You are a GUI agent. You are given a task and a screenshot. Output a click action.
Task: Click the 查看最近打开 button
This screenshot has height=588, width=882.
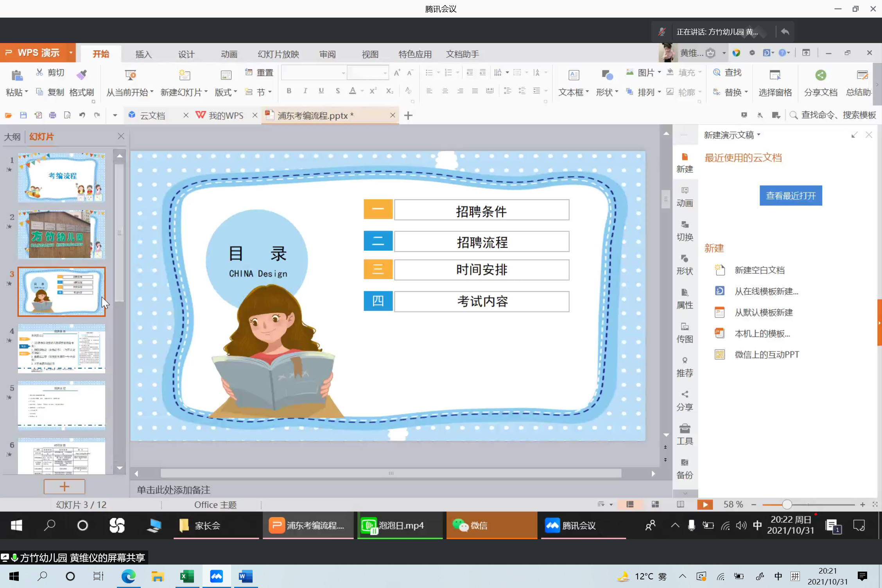pyautogui.click(x=791, y=195)
